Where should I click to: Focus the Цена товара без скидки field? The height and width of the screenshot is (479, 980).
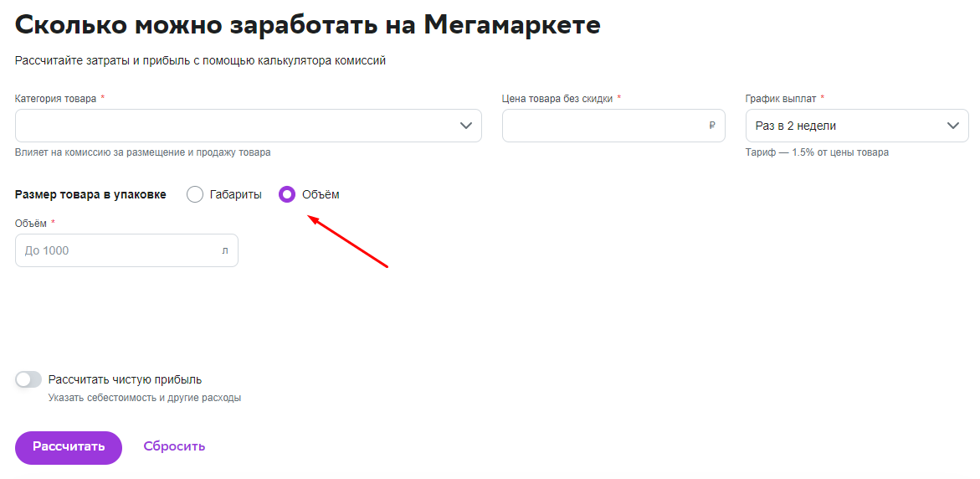(x=613, y=126)
